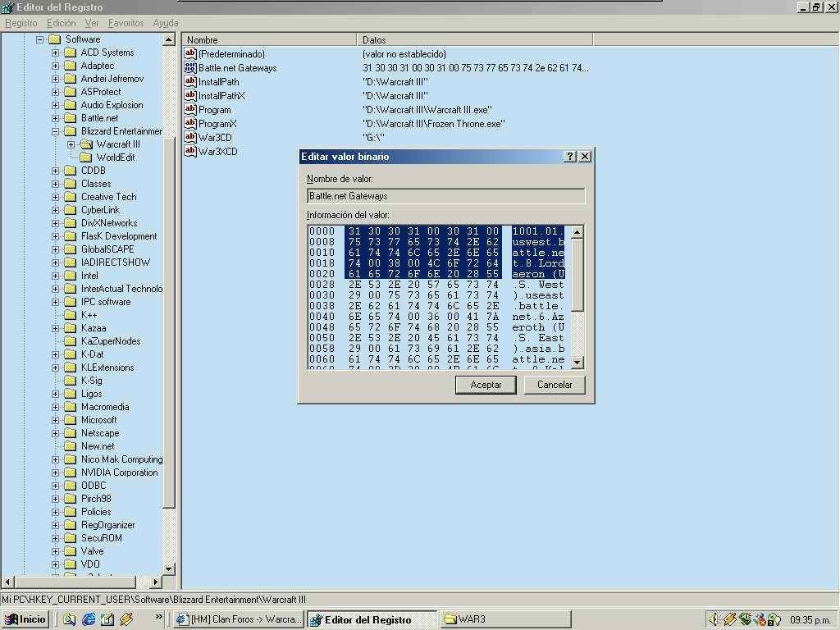Image resolution: width=840 pixels, height=630 pixels.
Task: Select the Classes key in tree
Action: click(96, 184)
